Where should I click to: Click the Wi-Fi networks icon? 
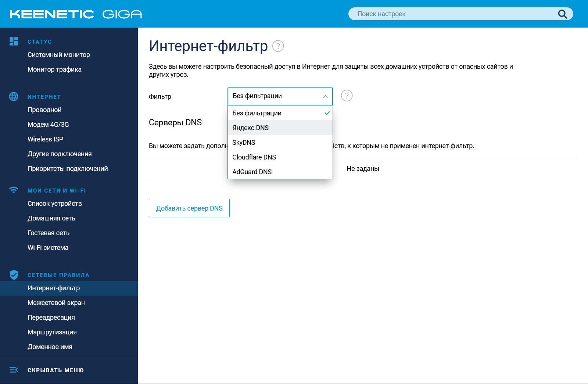[14, 190]
